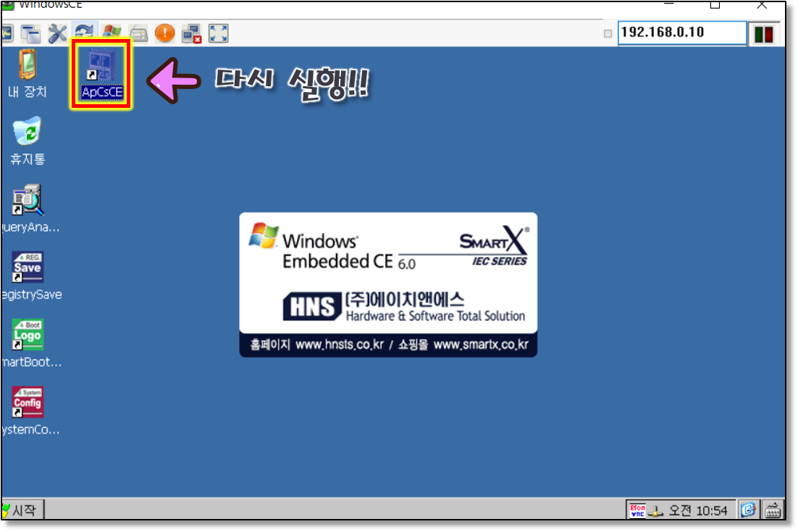This screenshot has width=798, height=532.
Task: Open the 시작 Start menu
Action: (22, 510)
